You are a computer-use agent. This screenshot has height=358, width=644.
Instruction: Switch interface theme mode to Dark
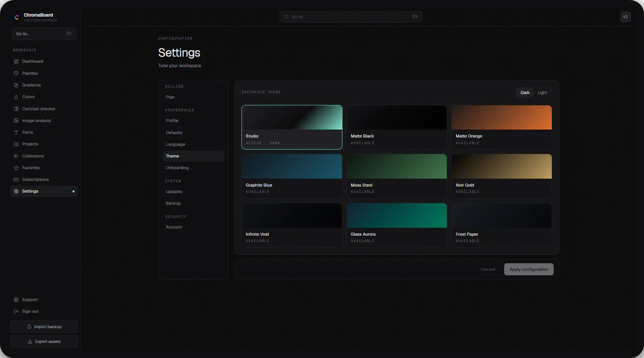[x=525, y=93]
